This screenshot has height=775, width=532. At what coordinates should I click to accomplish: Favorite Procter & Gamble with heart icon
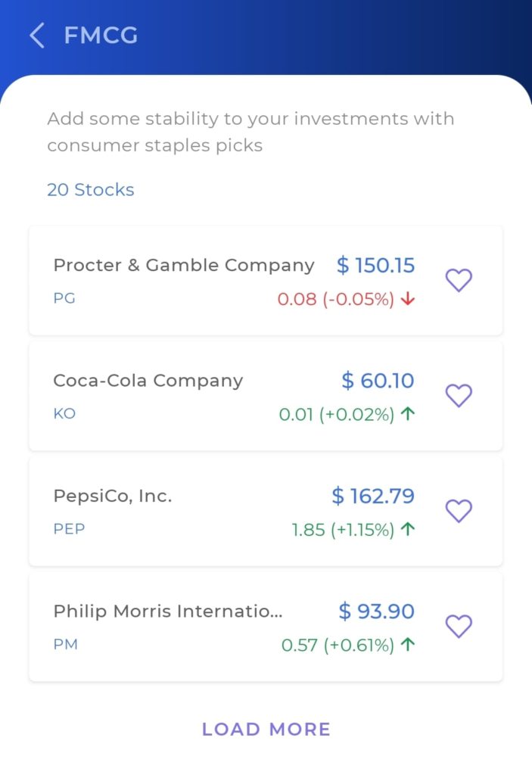coord(459,280)
